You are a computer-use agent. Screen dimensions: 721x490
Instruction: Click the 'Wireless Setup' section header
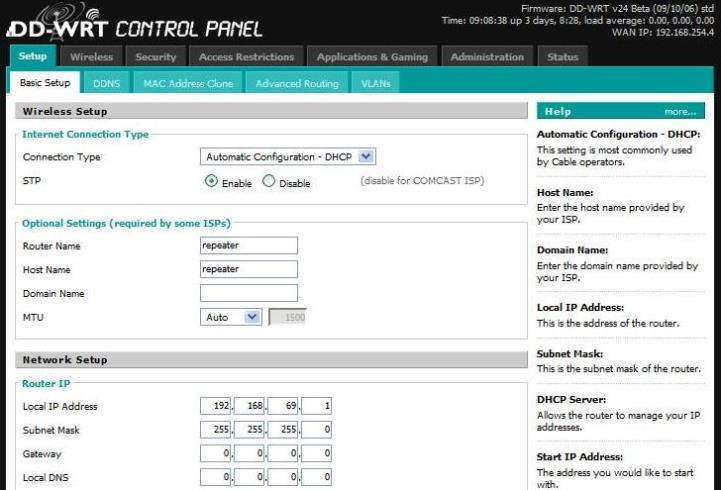click(x=271, y=111)
